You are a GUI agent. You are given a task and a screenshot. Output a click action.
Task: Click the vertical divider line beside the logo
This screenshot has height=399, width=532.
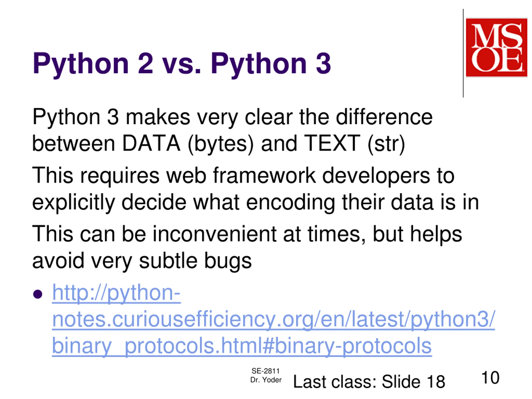tap(463, 53)
